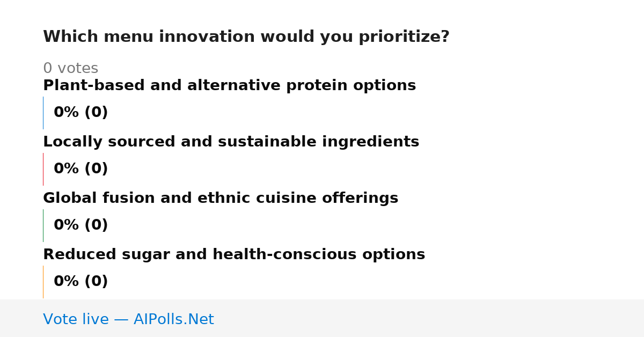Image resolution: width=644 pixels, height=337 pixels.
Task: Click the 0 votes total count
Action: (70, 69)
